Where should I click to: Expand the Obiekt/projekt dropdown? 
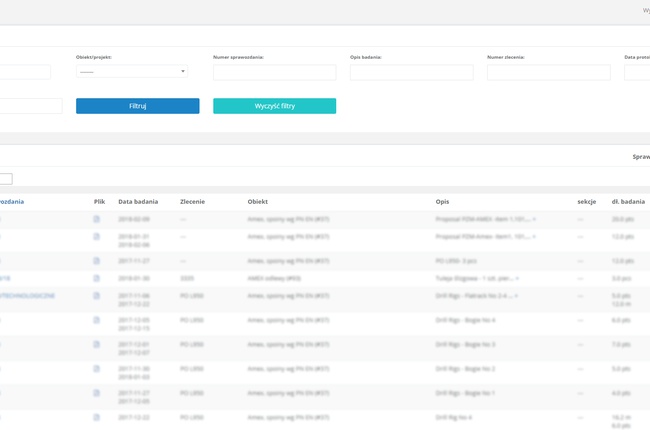132,72
